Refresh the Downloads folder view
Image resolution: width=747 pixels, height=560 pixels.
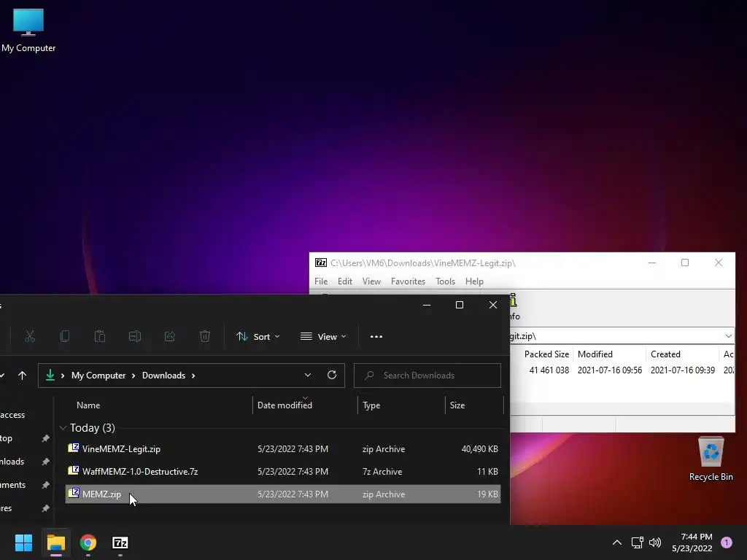point(332,376)
